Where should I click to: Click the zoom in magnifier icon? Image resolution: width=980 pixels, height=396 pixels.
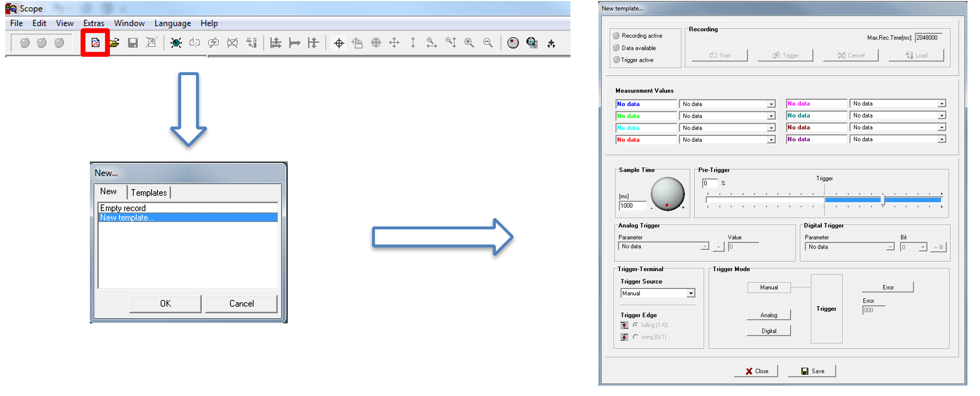click(x=469, y=43)
